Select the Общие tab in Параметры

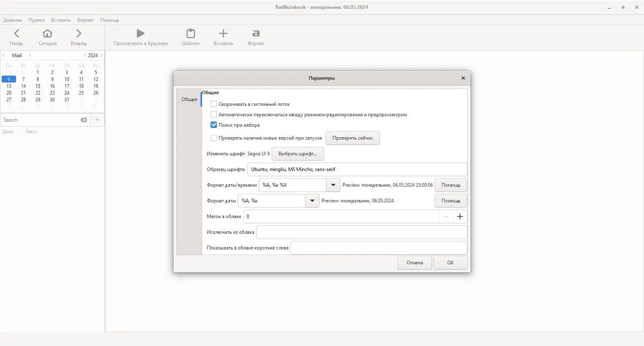189,99
